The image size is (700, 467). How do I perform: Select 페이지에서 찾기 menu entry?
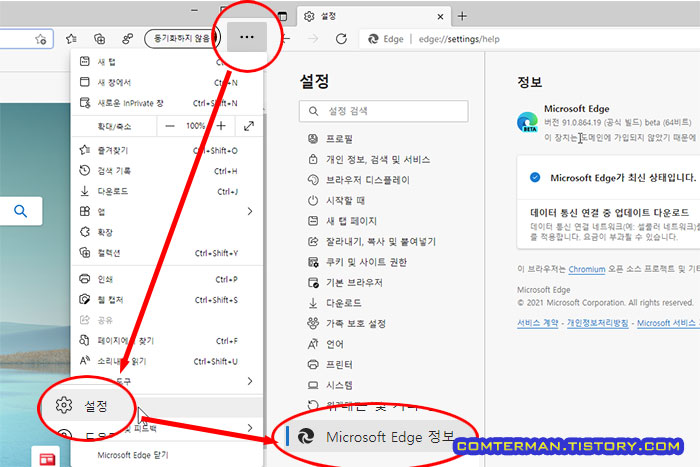[x=167, y=341]
